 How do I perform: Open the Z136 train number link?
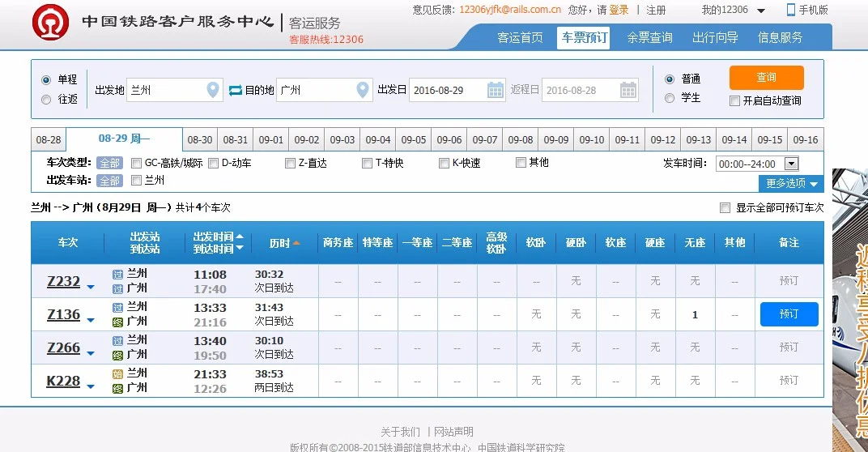(64, 314)
